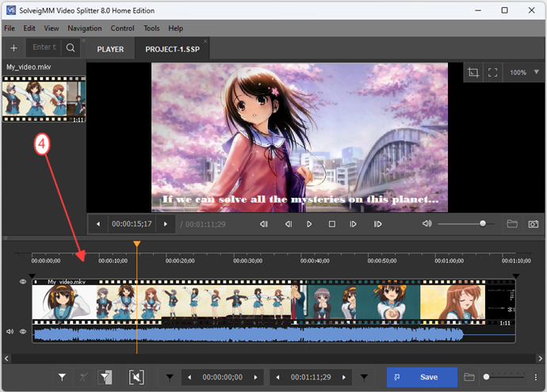
Task: Click the right timeline boundary marker
Action: click(x=515, y=276)
